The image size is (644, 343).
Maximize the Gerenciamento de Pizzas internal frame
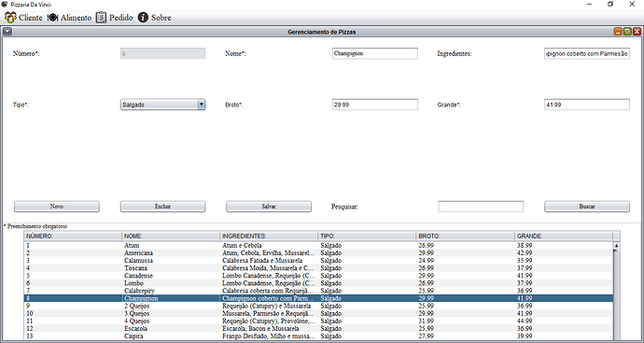tap(627, 32)
